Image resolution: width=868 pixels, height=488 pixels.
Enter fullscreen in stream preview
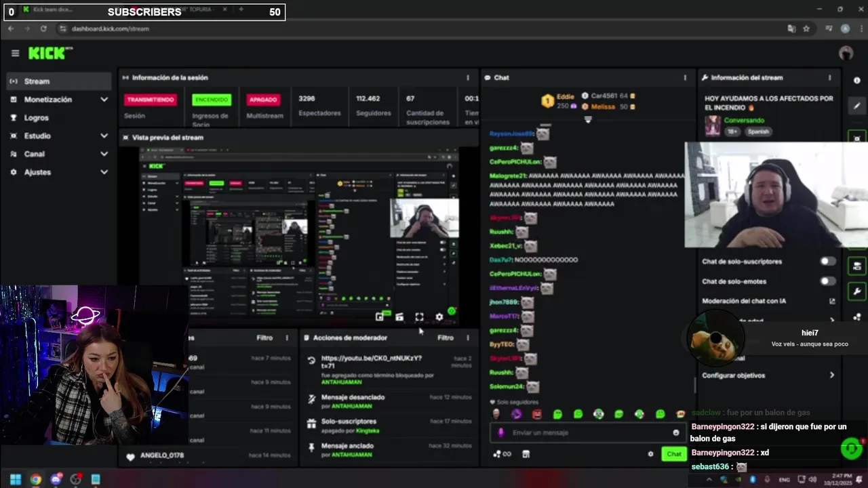pyautogui.click(x=419, y=317)
